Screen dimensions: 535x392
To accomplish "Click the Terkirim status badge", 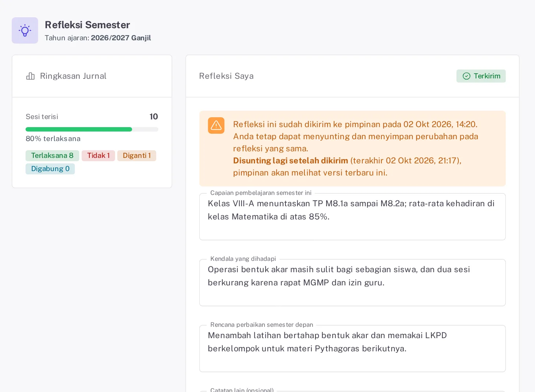I will pos(481,76).
